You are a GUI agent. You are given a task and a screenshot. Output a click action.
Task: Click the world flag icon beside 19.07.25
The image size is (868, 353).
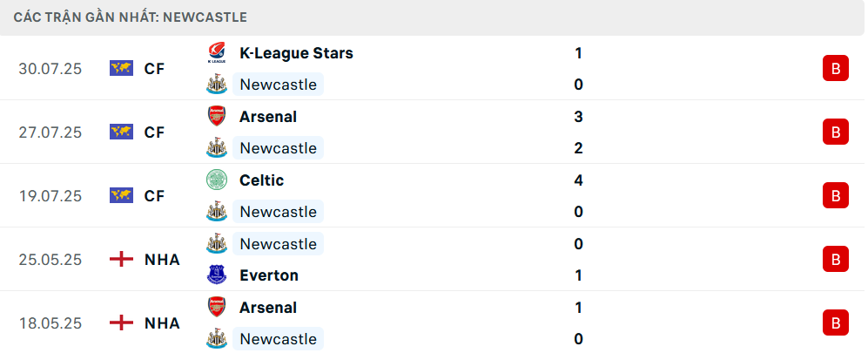pyautogui.click(x=121, y=195)
